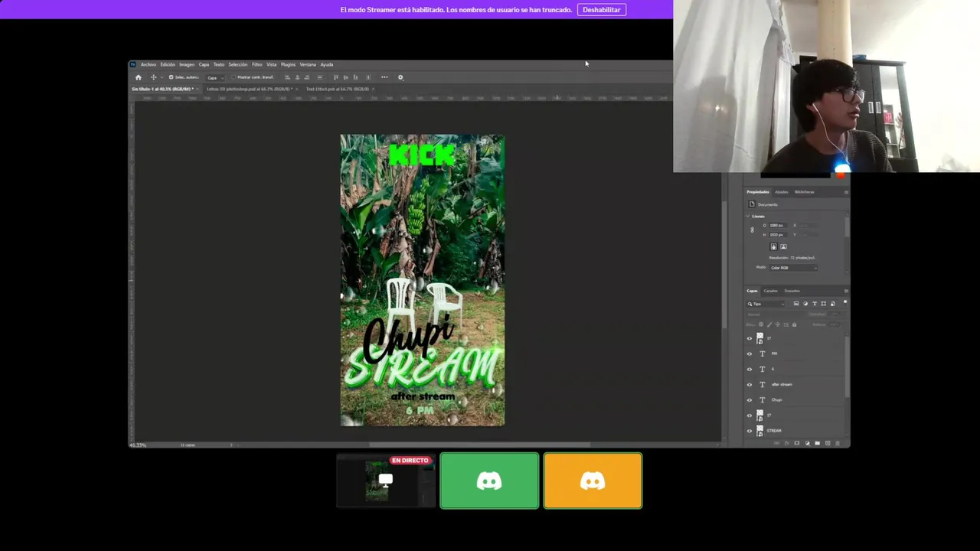The width and height of the screenshot is (980, 551).
Task: Click the adjustment layer filter icon
Action: pyautogui.click(x=805, y=304)
